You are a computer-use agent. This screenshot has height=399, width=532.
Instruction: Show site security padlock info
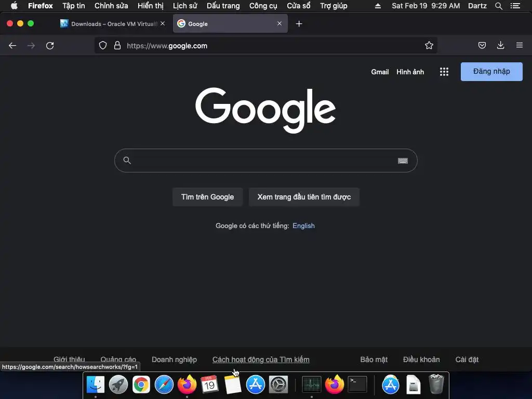tap(117, 46)
